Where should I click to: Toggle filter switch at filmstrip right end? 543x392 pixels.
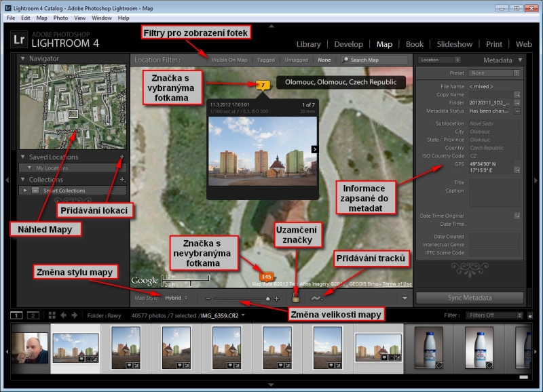(530, 315)
